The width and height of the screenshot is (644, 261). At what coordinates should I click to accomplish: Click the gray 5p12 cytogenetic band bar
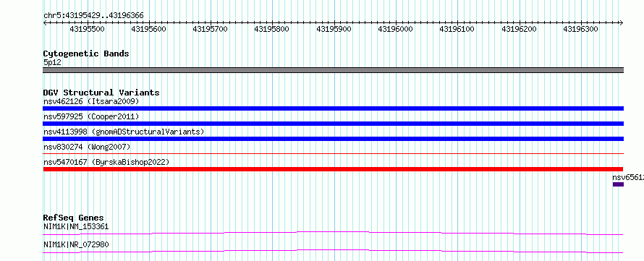pyautogui.click(x=333, y=70)
